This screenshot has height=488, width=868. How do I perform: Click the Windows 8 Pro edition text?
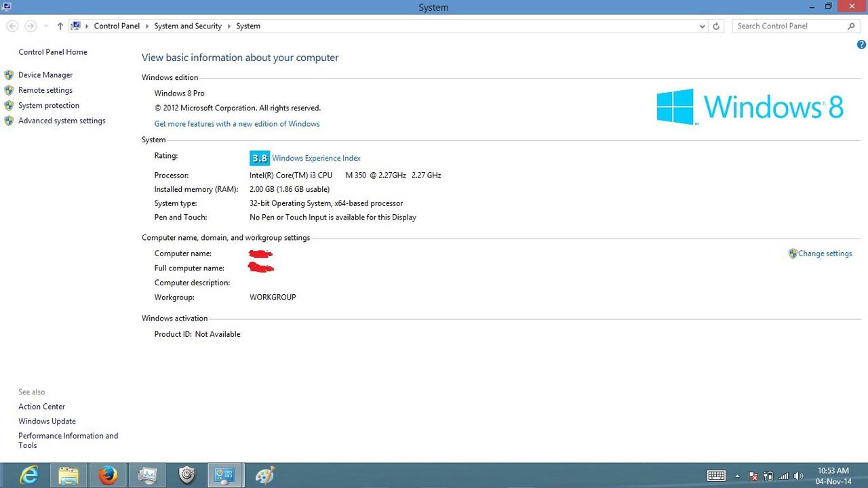pos(179,94)
